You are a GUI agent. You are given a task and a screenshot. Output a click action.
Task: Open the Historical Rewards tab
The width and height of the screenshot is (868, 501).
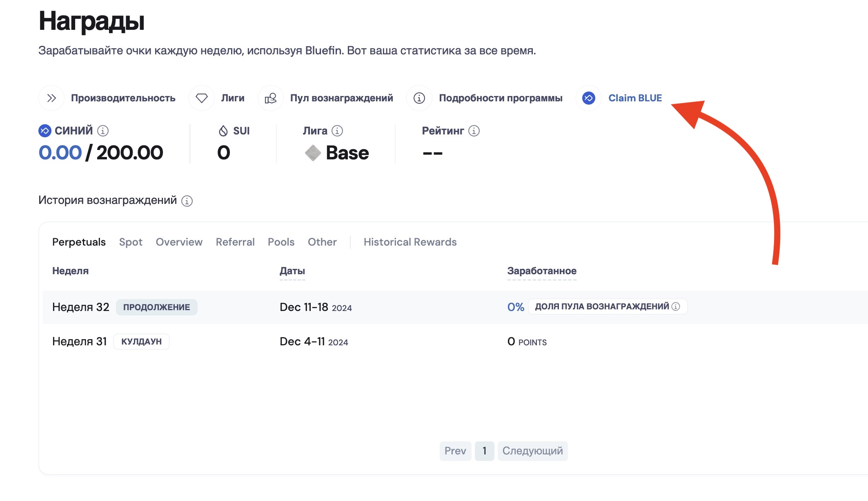click(410, 242)
